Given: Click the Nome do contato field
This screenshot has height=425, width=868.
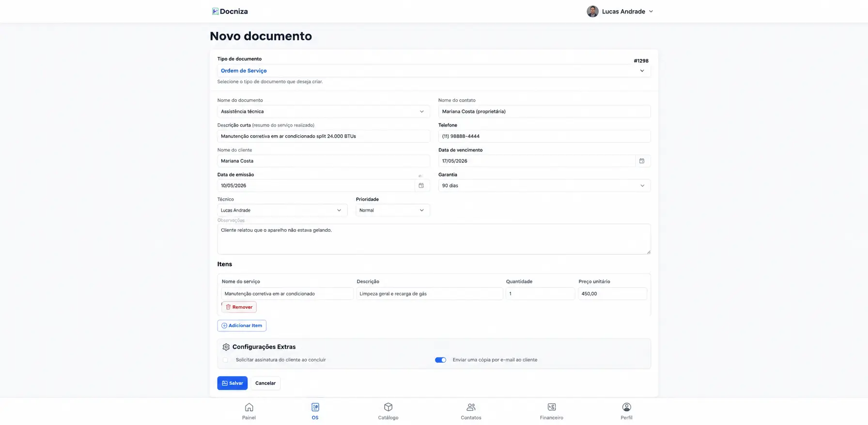Looking at the screenshot, I should [544, 111].
